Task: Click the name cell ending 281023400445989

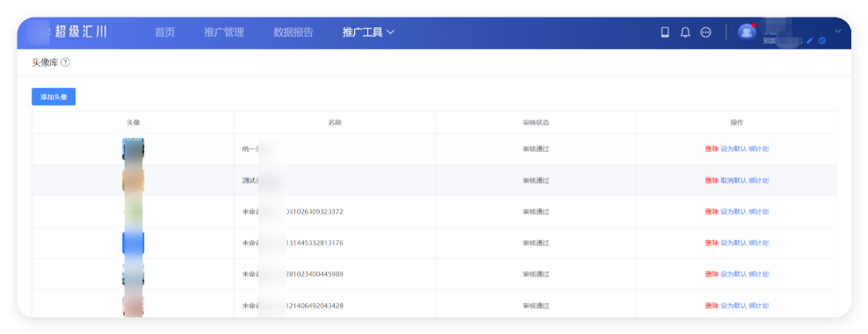Action: [x=335, y=274]
